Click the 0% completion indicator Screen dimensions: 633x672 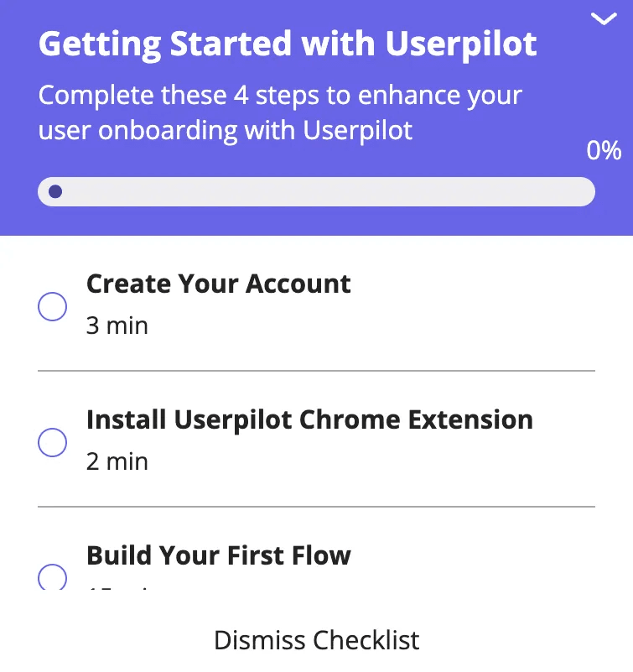[605, 151]
